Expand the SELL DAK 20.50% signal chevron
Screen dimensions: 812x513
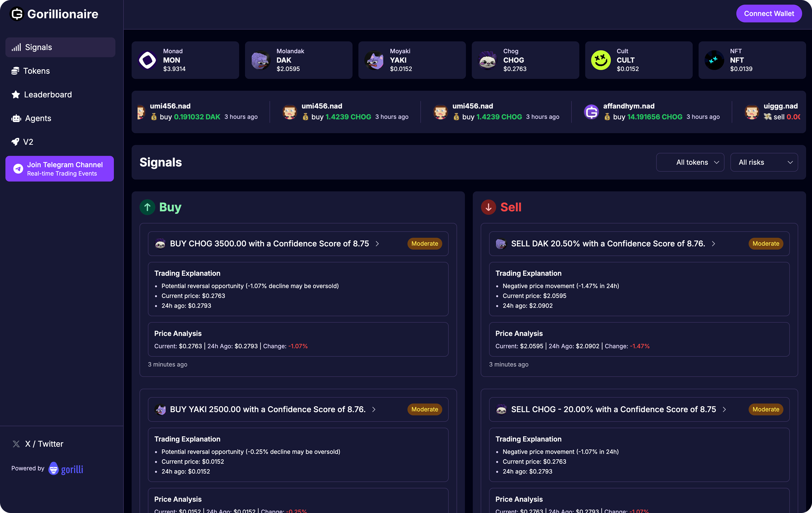[x=713, y=244]
